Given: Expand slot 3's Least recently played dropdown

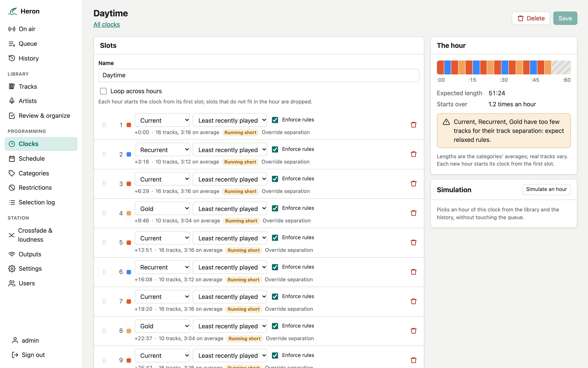Looking at the screenshot, I should pyautogui.click(x=230, y=179).
